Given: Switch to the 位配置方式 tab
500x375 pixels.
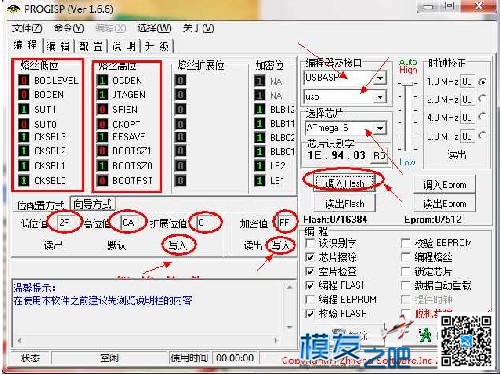Looking at the screenshot, I should [x=41, y=205].
